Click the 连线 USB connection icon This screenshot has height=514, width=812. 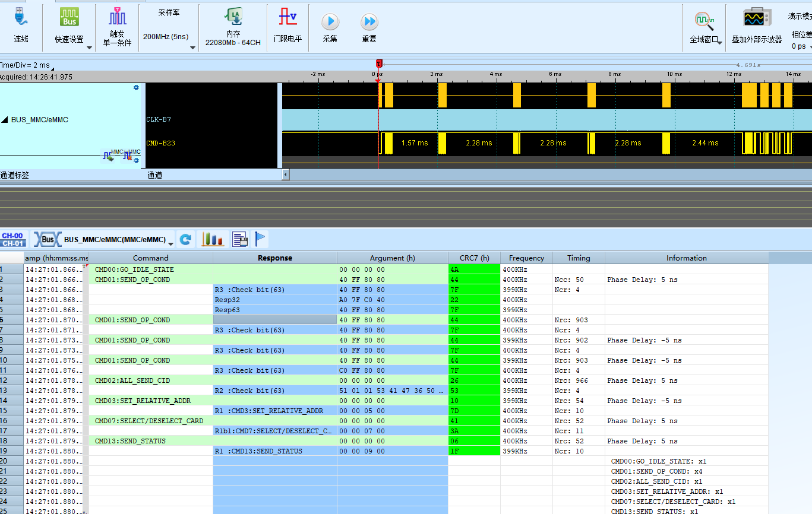coord(20,17)
